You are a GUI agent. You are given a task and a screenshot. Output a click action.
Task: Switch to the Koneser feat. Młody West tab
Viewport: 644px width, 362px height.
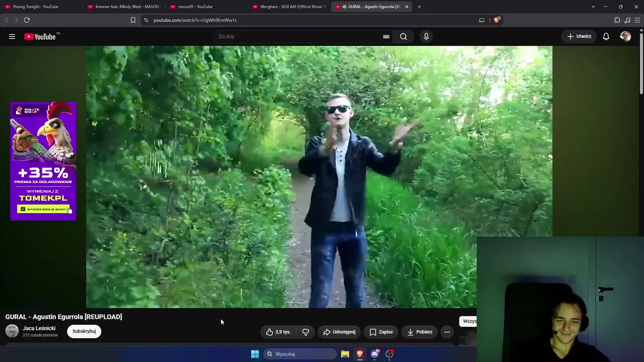tap(123, 7)
